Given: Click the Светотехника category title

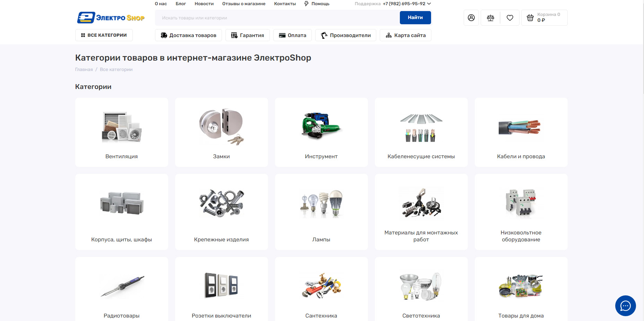Looking at the screenshot, I should point(421,316).
